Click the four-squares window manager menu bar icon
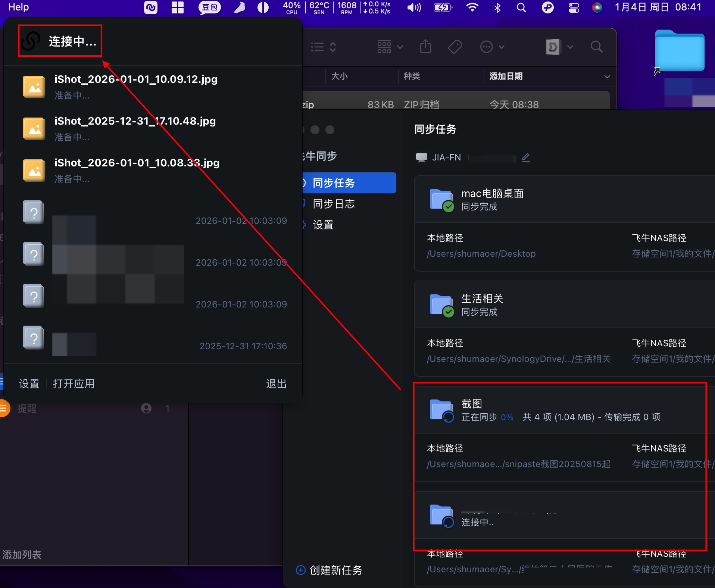This screenshot has height=588, width=715. click(178, 7)
